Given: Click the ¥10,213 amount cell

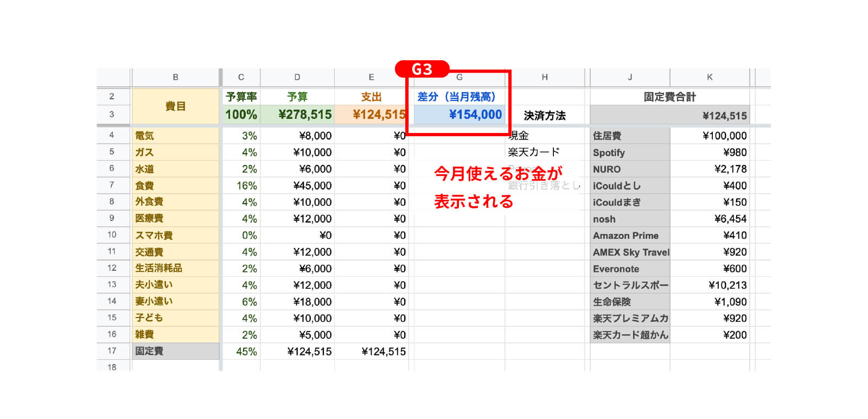Looking at the screenshot, I should [710, 285].
